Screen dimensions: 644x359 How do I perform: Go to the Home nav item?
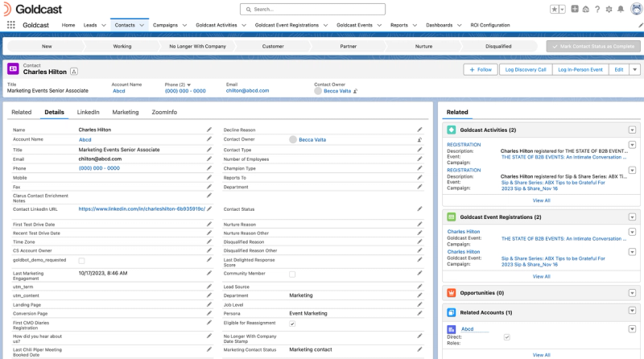tap(68, 25)
